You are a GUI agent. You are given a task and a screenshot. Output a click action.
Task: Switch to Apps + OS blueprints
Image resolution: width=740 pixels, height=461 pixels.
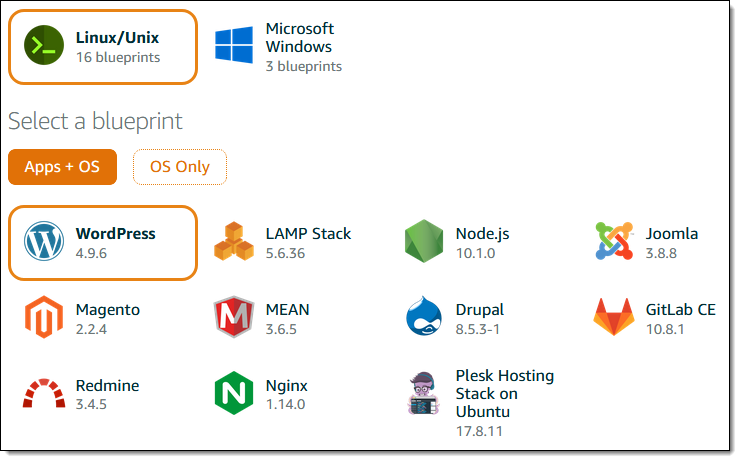pyautogui.click(x=62, y=167)
